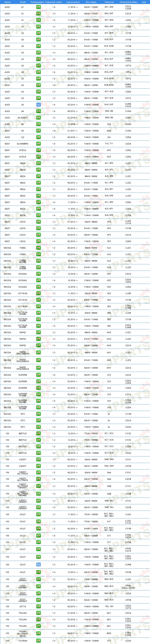
Task: Click petrol icon in VW Tiguan 01.2016 row
Action: (x=38, y=613)
